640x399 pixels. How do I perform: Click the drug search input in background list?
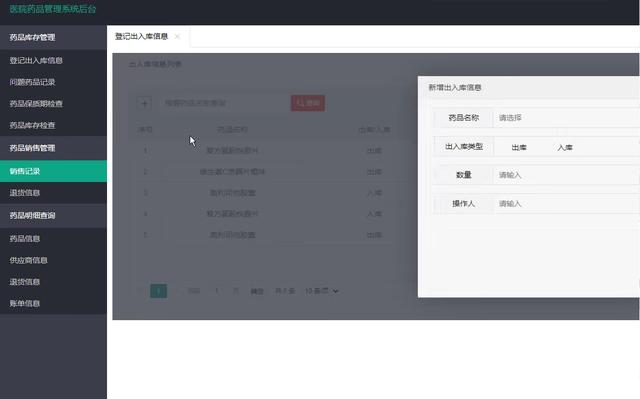click(224, 103)
